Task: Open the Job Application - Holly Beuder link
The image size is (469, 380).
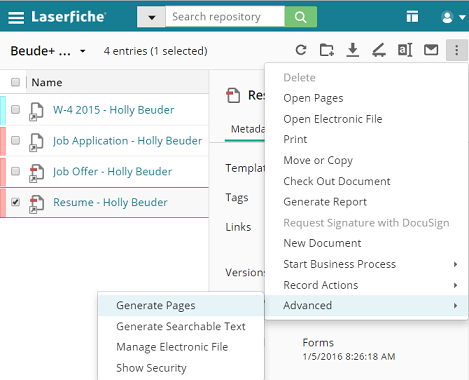Action: pyautogui.click(x=128, y=141)
